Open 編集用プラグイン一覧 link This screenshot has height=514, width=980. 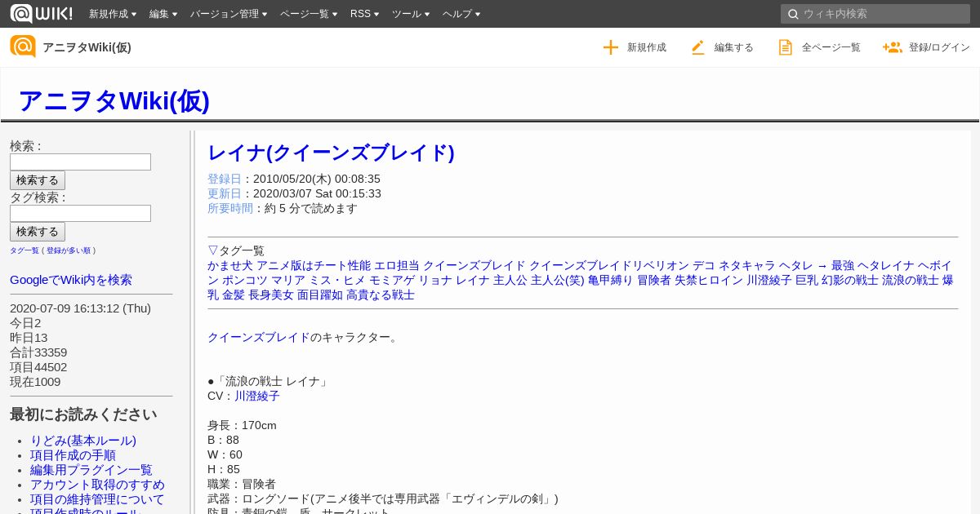[x=91, y=470]
